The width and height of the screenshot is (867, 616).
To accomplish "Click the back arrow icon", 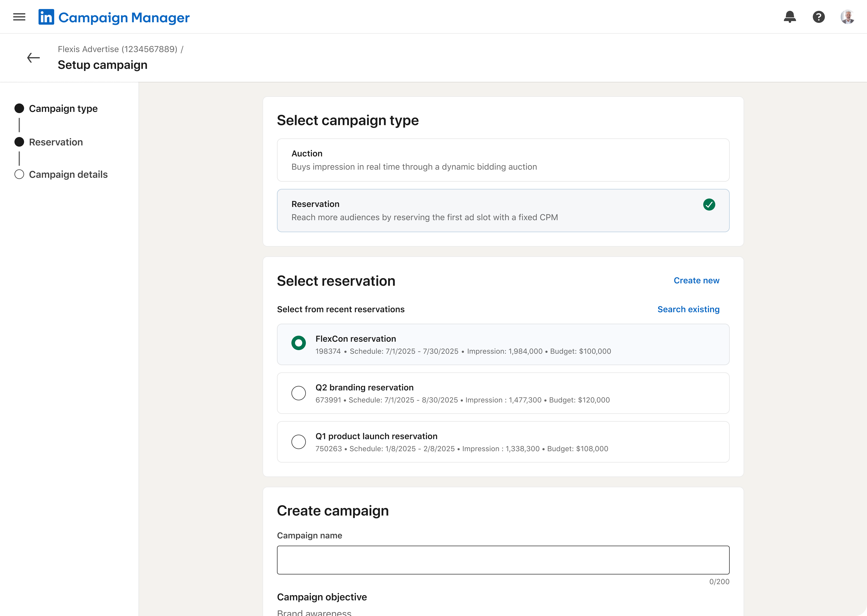I will tap(33, 58).
